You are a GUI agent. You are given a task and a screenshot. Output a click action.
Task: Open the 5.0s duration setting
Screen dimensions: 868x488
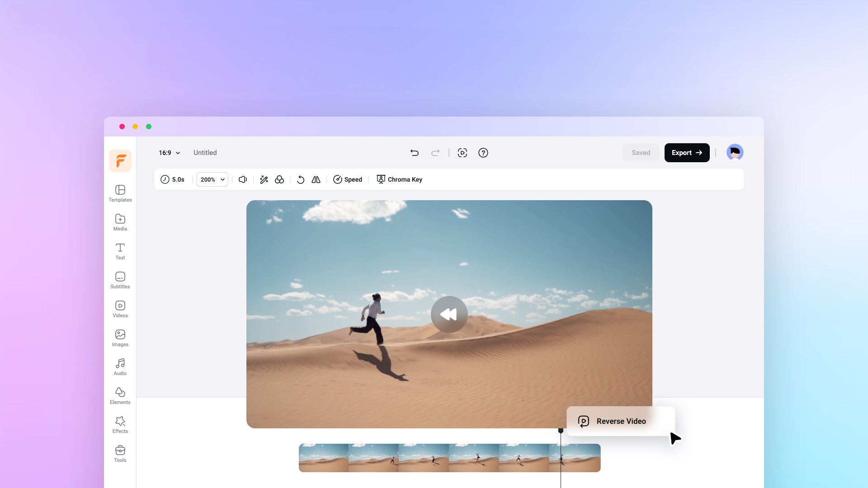click(173, 179)
